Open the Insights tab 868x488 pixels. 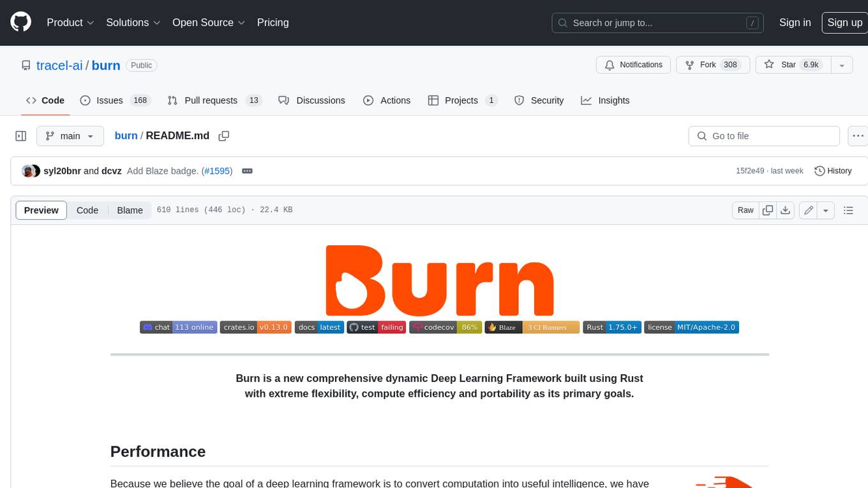point(605,100)
